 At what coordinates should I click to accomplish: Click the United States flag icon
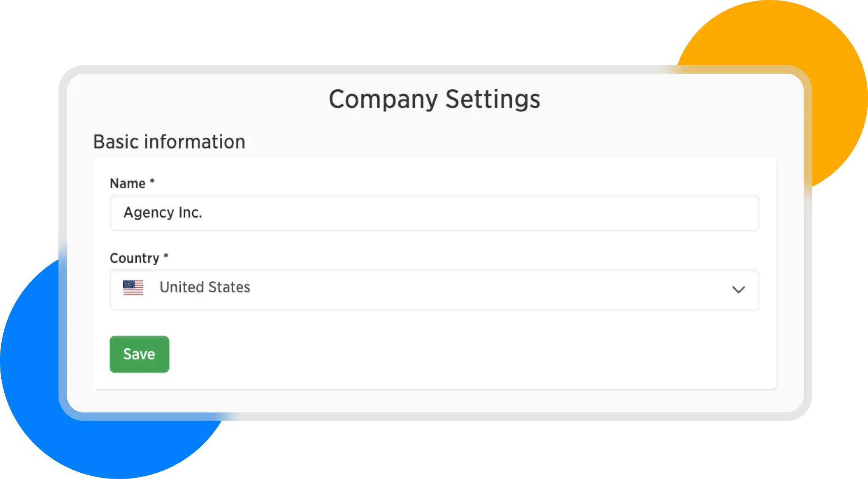[133, 288]
